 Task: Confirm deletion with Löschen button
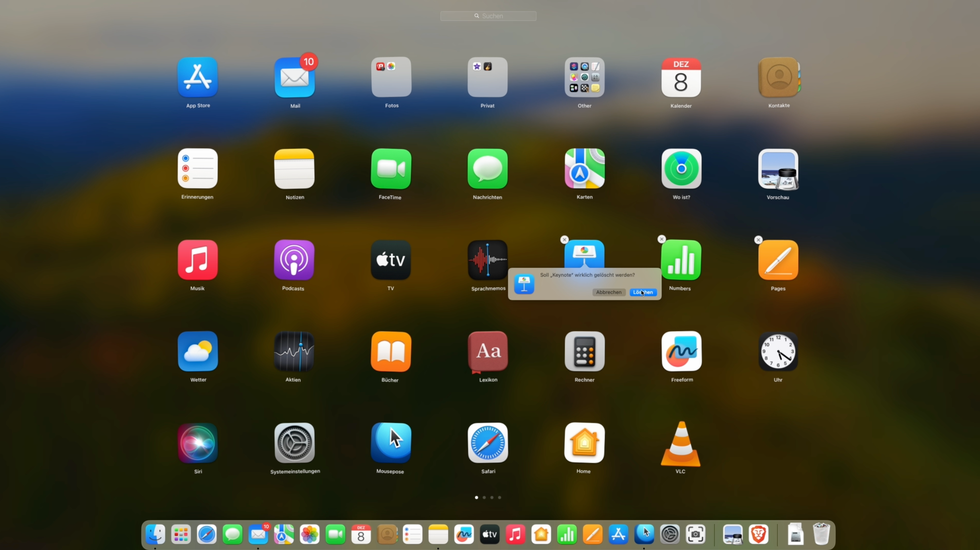click(643, 292)
